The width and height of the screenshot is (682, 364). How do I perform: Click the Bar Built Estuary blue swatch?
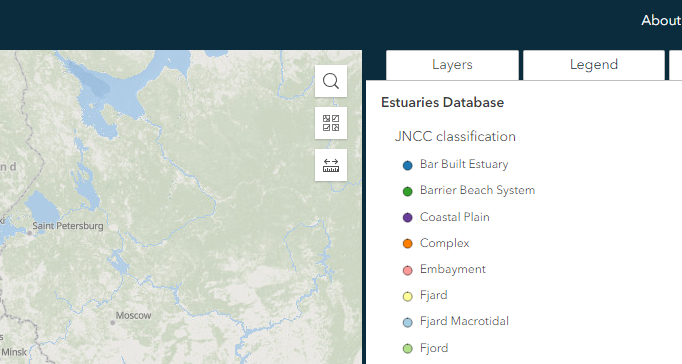coord(408,165)
